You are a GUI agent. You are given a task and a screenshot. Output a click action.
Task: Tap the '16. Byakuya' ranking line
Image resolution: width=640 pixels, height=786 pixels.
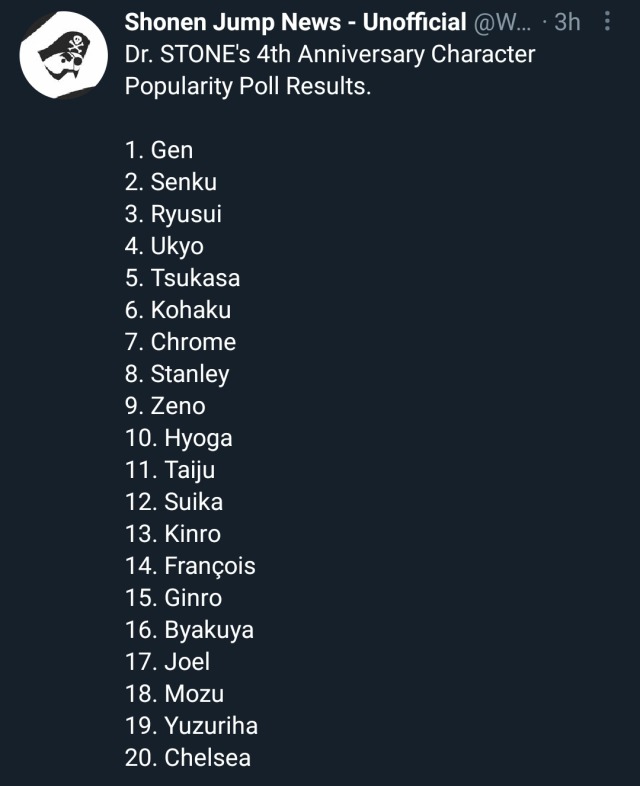189,630
